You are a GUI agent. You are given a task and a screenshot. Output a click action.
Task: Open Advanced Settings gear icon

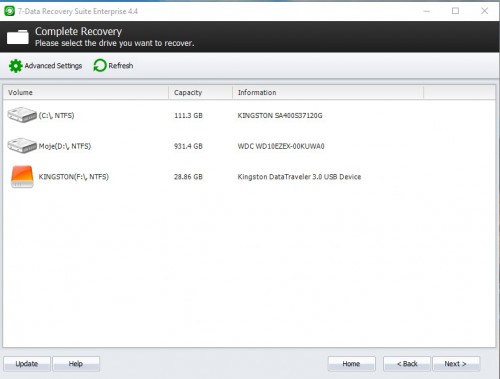point(15,66)
